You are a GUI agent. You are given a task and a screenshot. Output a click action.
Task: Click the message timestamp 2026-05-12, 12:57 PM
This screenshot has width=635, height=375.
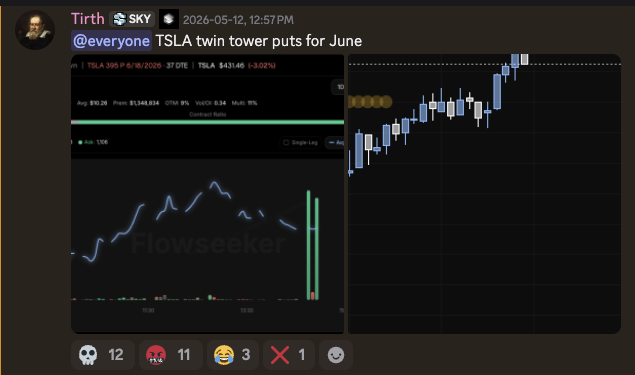pos(238,20)
